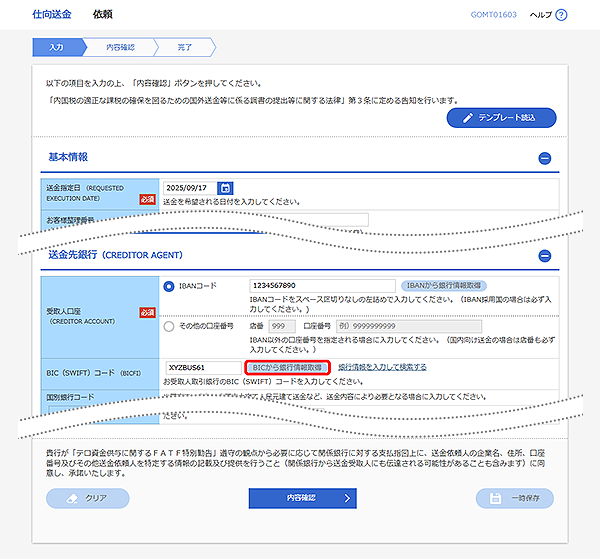Select the 内容確認 step tab
The width and height of the screenshot is (600, 559).
(120, 47)
